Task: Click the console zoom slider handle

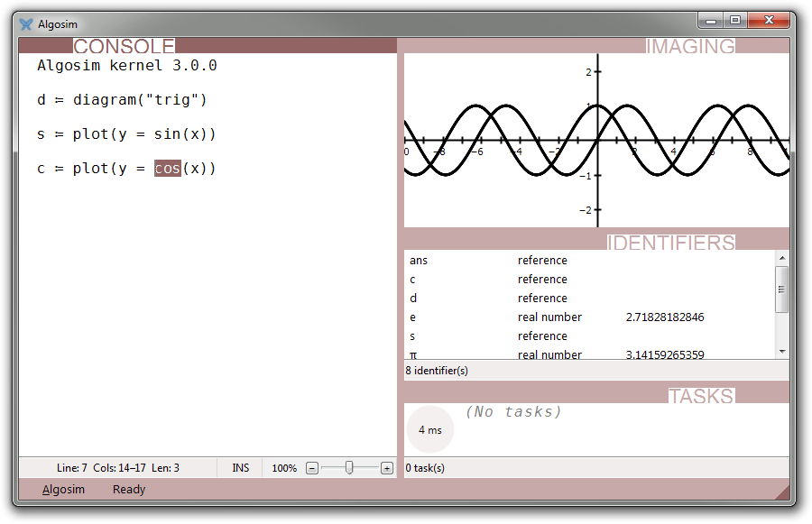Action: pyautogui.click(x=349, y=467)
